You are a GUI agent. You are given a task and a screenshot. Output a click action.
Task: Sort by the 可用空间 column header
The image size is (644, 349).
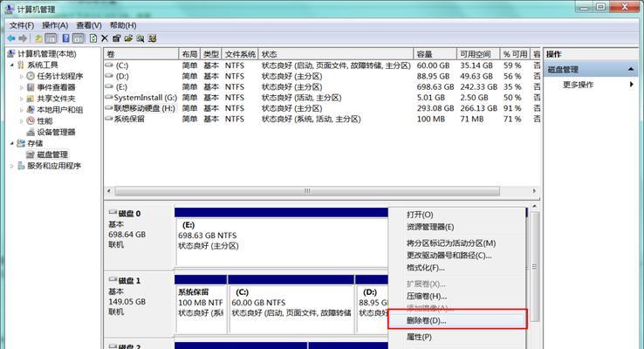pyautogui.click(x=478, y=54)
